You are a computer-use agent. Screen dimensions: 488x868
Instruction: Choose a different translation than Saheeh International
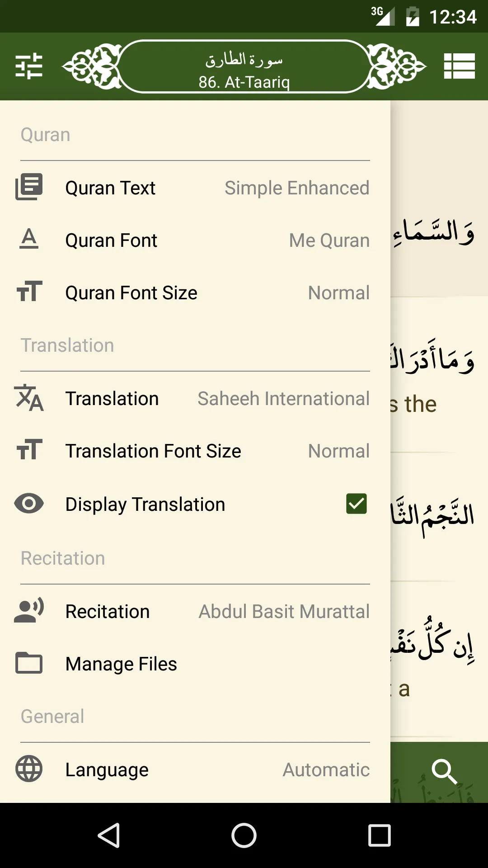pyautogui.click(x=284, y=399)
